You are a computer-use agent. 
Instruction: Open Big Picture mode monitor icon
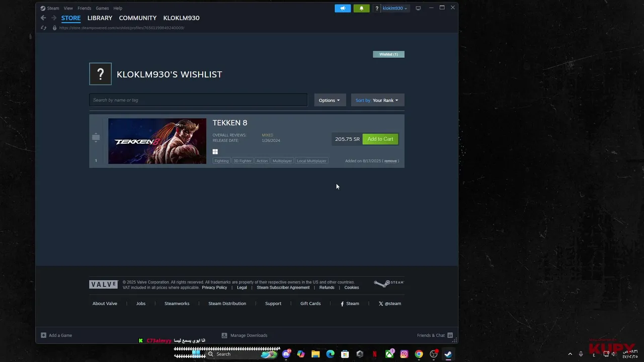[418, 8]
